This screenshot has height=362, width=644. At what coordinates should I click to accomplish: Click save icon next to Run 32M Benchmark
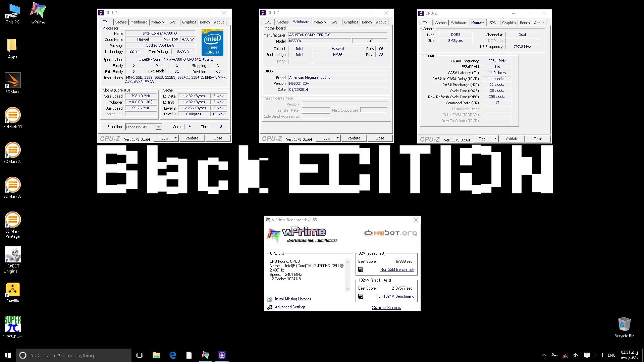(x=361, y=269)
